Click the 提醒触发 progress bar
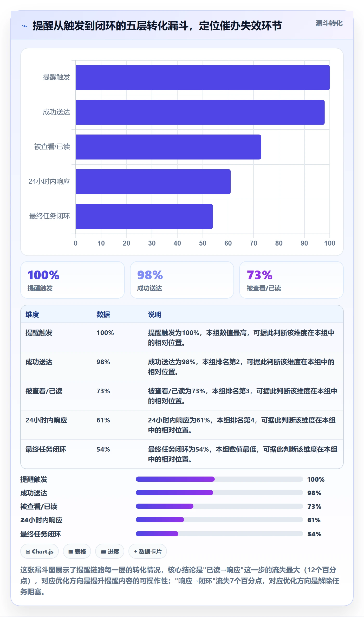The width and height of the screenshot is (364, 617). 219,479
